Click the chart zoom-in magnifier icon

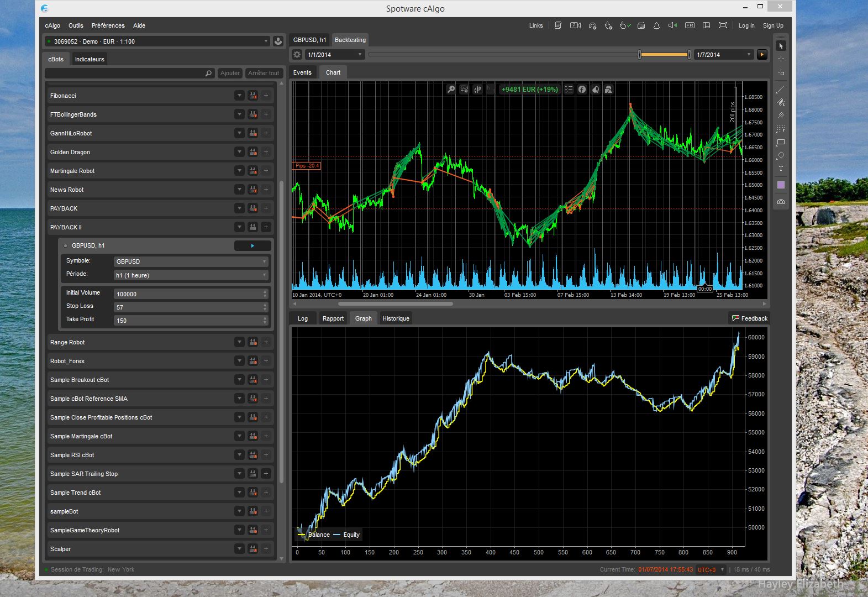point(451,89)
